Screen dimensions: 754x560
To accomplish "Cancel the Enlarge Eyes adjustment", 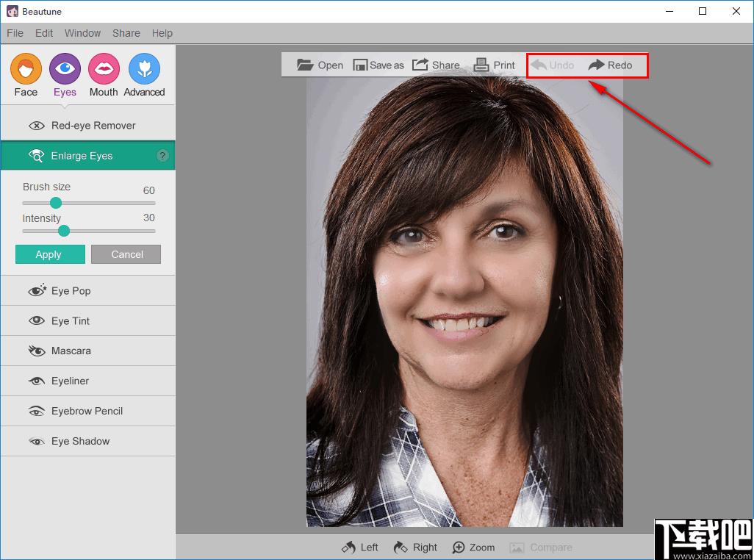I will [126, 254].
